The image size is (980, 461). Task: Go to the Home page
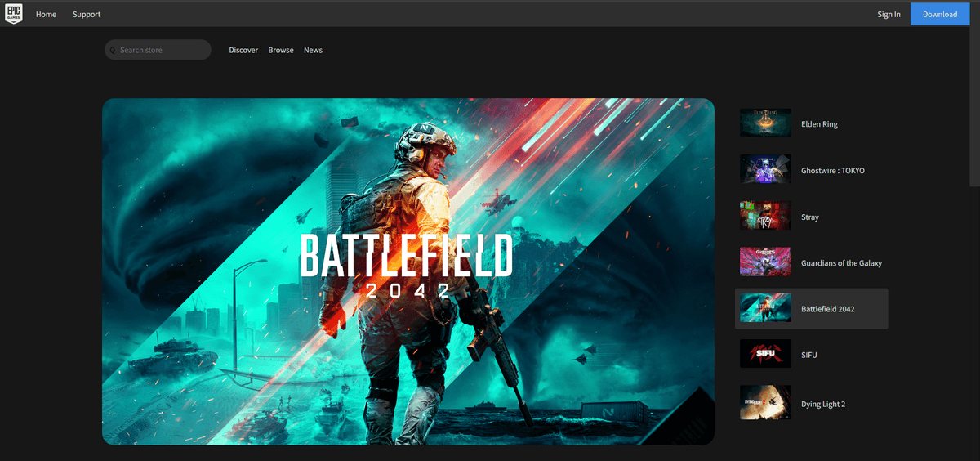click(47, 14)
